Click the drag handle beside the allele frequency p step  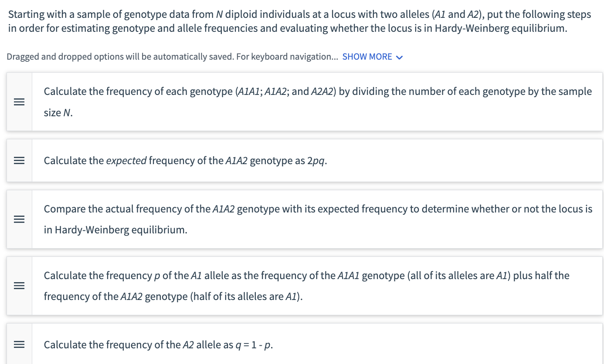coord(19,286)
